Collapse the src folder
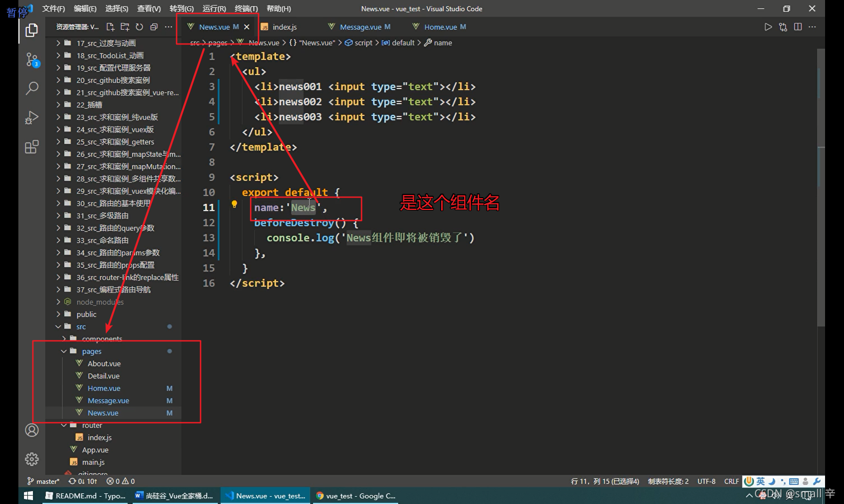The image size is (844, 504). click(114, 326)
